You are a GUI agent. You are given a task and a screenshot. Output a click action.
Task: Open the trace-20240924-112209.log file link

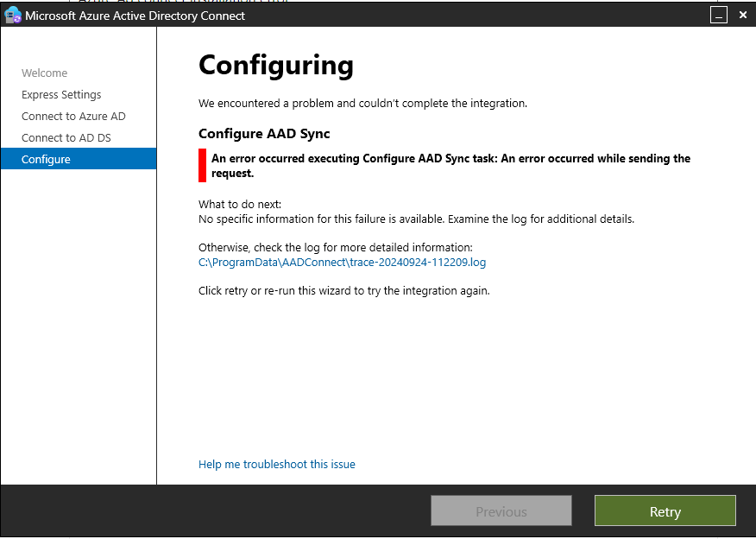pos(341,261)
